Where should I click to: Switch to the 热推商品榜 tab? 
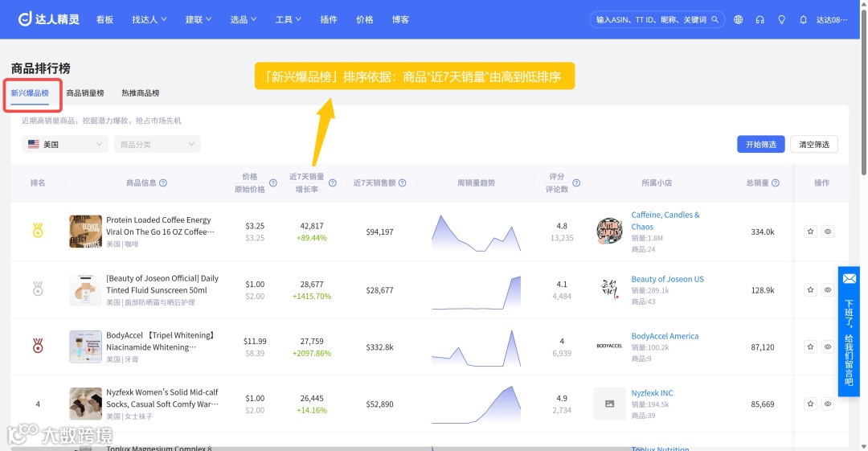tap(141, 93)
